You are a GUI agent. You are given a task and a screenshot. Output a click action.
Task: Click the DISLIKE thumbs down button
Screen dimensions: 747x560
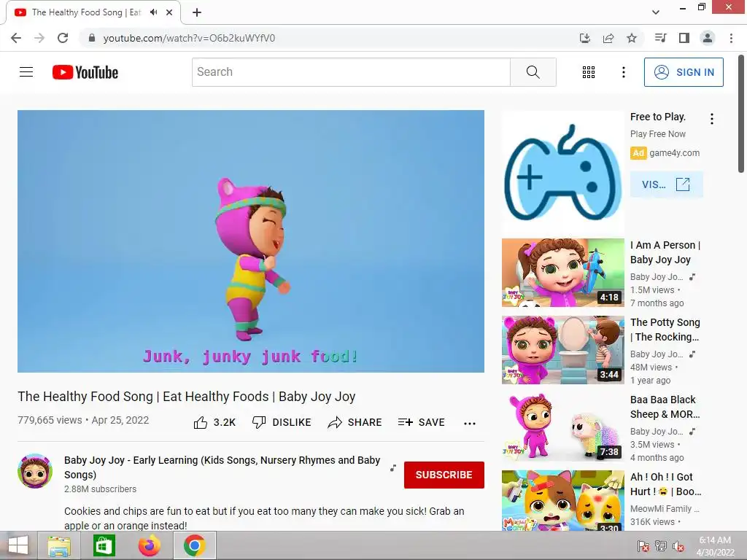[282, 422]
